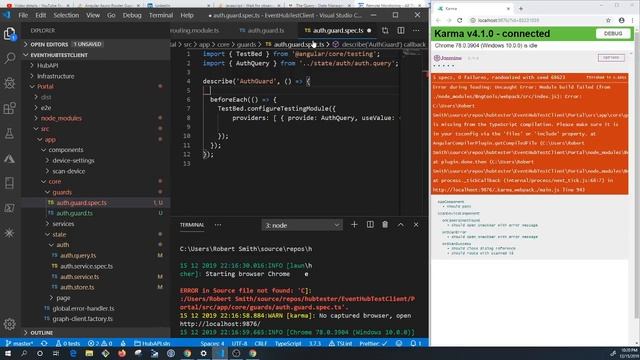640x360 pixels.
Task: Click the TSLint warning in the status bar
Action: click(340, 343)
